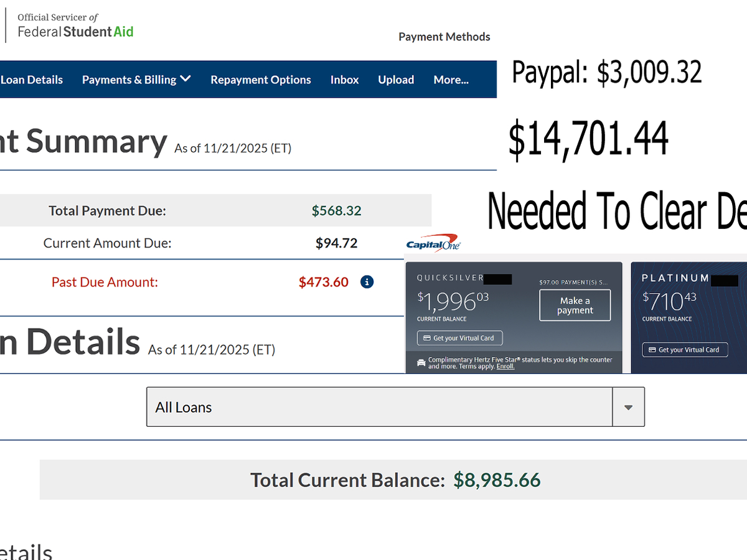747x560 pixels.
Task: Click the Total Current Balance amount $8,985.66
Action: [x=497, y=480]
